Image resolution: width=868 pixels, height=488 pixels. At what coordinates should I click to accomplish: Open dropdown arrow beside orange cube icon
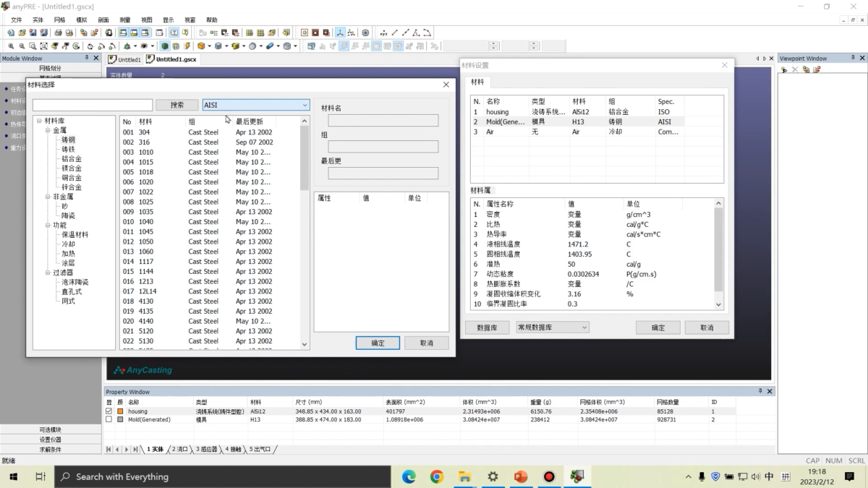(210, 46)
